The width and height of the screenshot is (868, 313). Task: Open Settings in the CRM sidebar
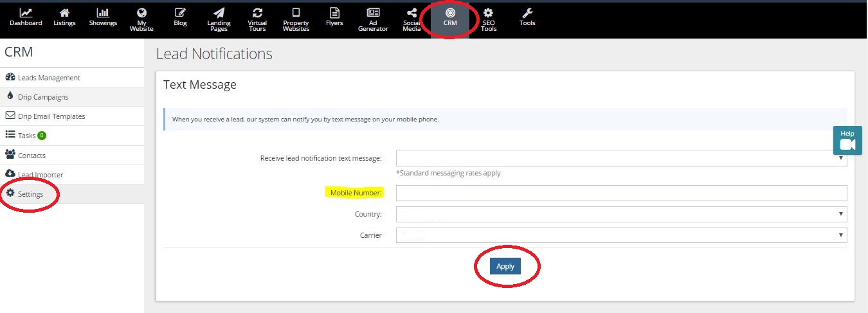pos(30,194)
